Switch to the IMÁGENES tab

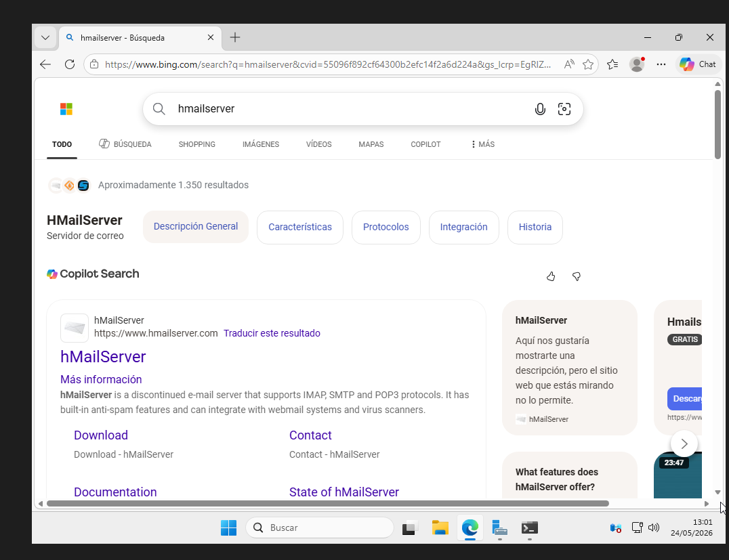[x=261, y=144]
